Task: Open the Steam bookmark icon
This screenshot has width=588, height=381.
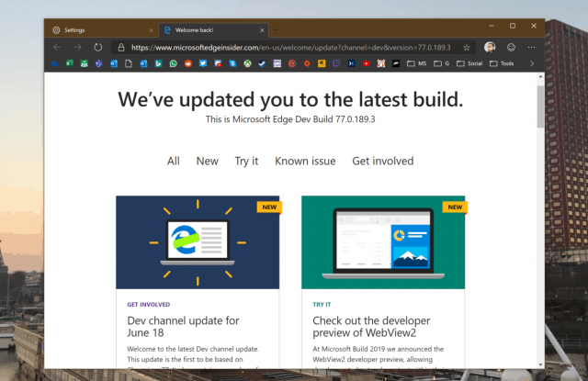Action: click(x=262, y=63)
